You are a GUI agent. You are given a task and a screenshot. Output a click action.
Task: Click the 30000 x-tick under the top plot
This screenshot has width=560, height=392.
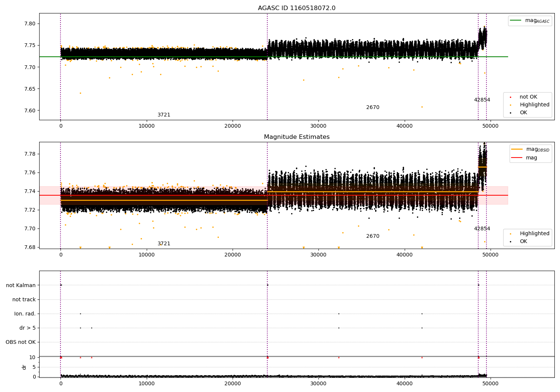point(318,126)
